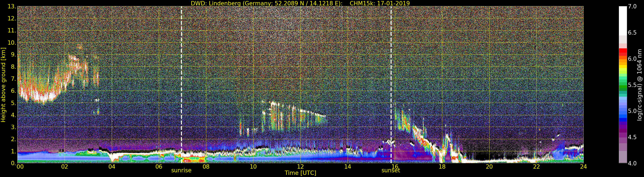644x177 pixels.
Task: Click colorbar tick label "6.5"
Action: coord(632,33)
